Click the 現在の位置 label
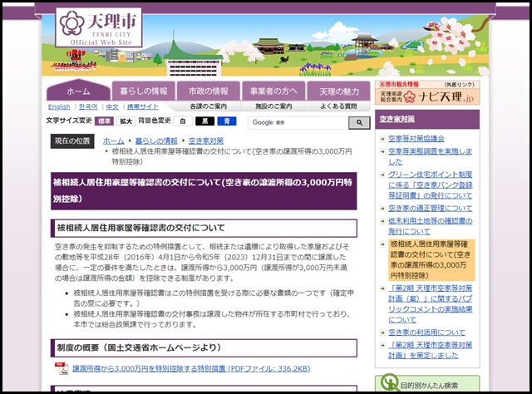The width and height of the screenshot is (532, 394). coord(72,140)
